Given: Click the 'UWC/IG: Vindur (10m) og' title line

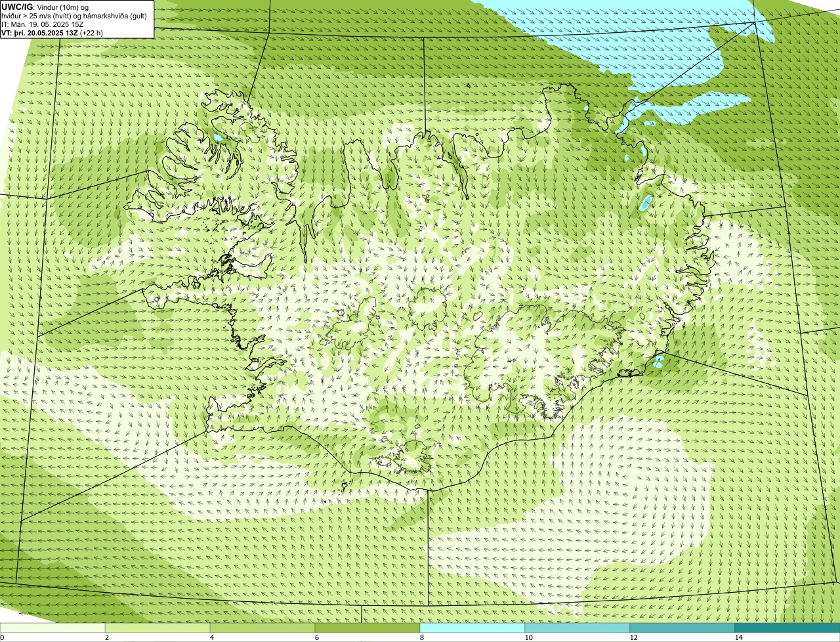Looking at the screenshot, I should coord(45,7).
